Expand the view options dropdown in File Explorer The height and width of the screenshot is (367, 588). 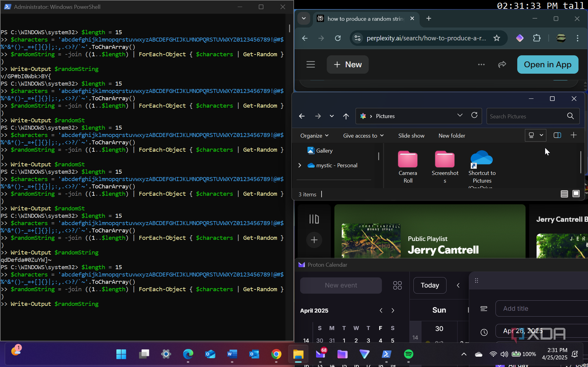click(541, 135)
